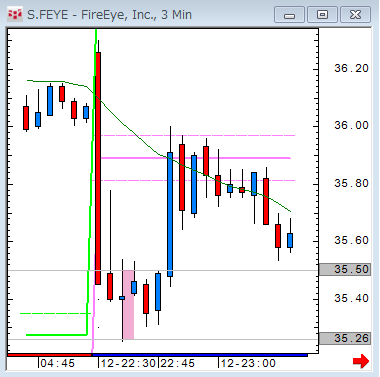Screen dimensions: 380x377
Task: Select the 35.26 price marker label
Action: [345, 338]
